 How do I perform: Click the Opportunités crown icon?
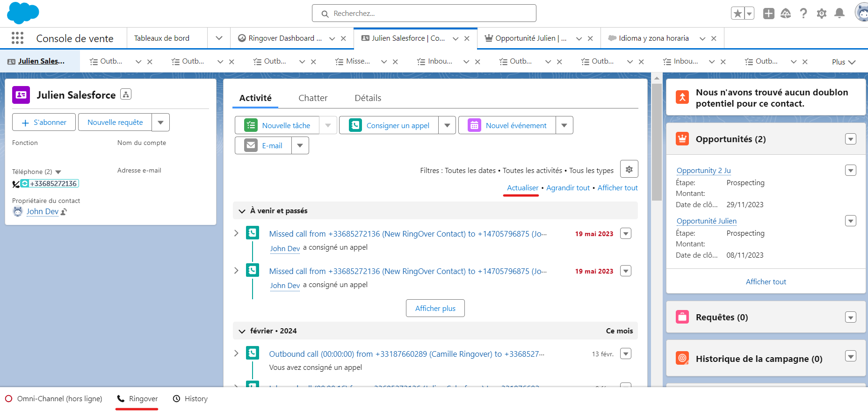point(682,139)
